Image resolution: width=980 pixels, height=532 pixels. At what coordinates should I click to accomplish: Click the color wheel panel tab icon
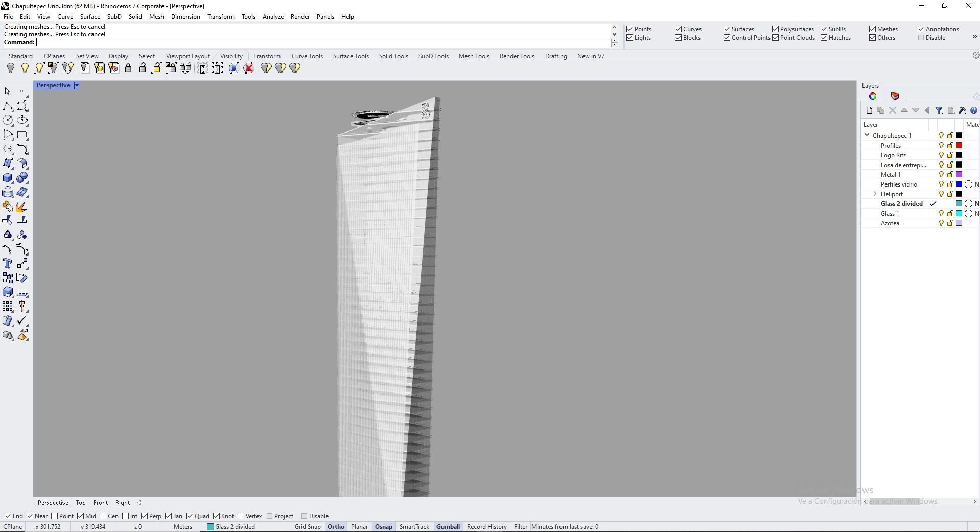click(x=873, y=96)
